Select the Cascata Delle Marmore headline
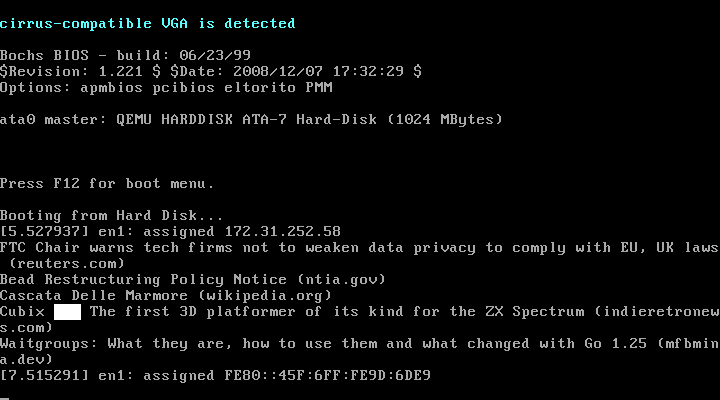720x400 pixels. [94, 295]
